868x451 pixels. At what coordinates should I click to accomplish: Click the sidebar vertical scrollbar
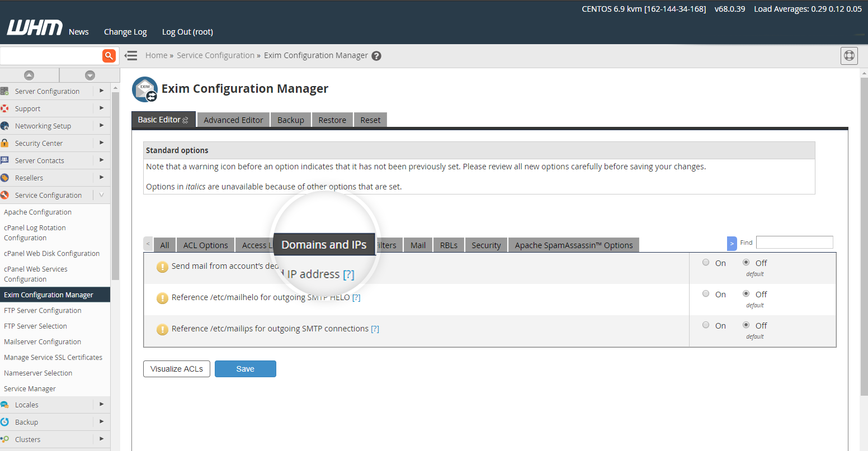(x=115, y=186)
